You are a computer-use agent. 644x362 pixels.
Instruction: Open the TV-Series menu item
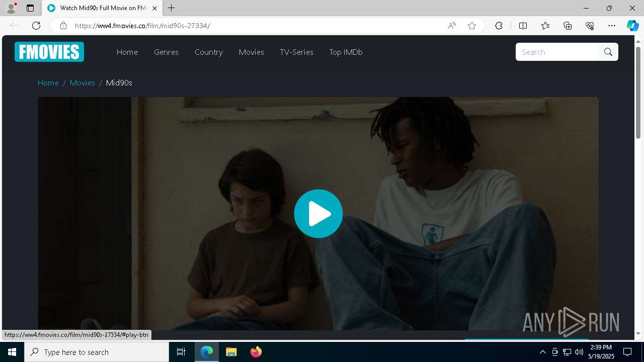tap(297, 52)
